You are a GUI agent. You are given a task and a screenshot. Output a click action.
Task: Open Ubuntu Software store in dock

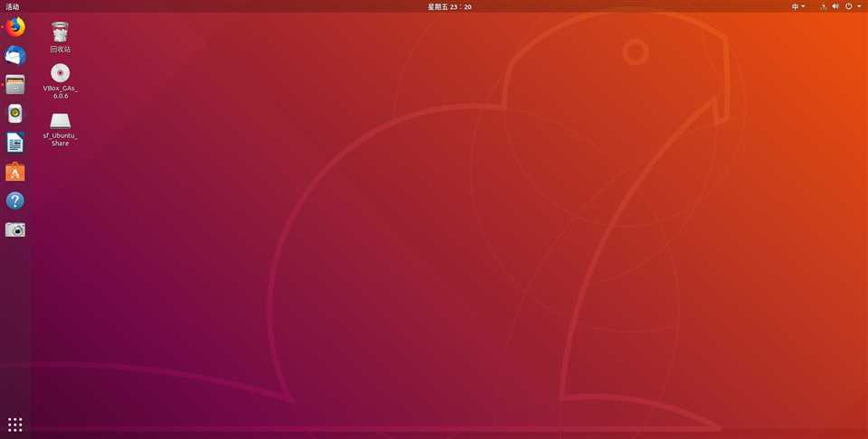click(15, 172)
